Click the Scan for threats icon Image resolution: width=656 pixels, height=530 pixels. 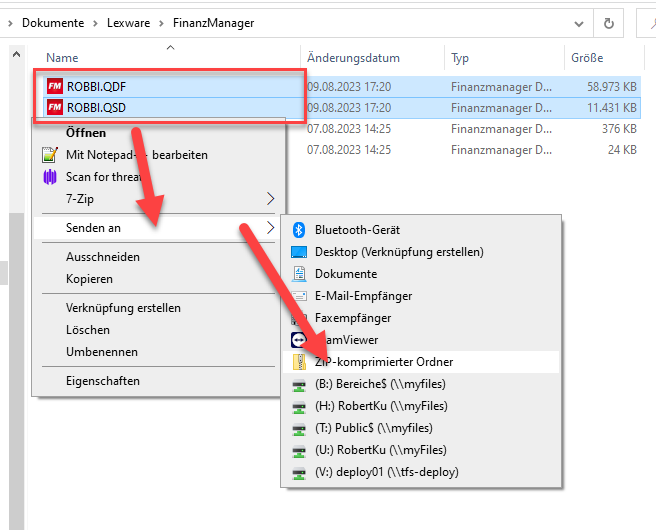coord(50,177)
